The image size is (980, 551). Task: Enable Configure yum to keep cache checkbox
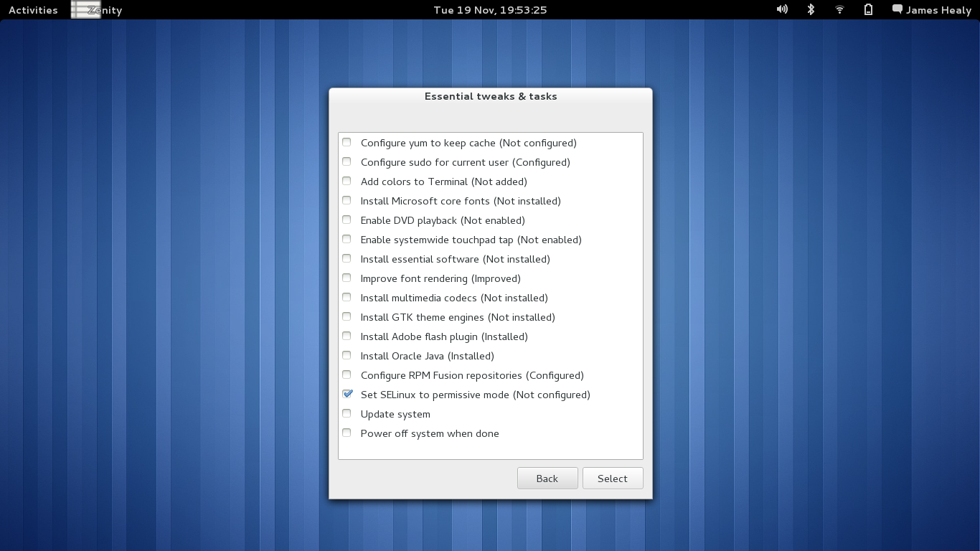click(x=347, y=142)
